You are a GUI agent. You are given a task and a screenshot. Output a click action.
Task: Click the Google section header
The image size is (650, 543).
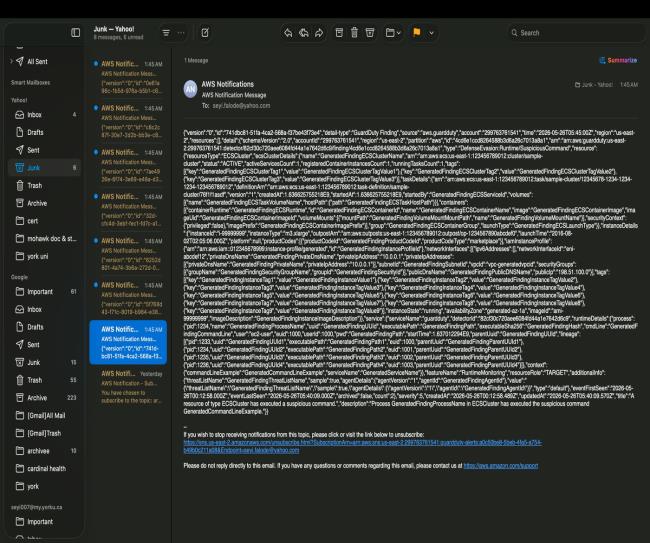pos(19,277)
